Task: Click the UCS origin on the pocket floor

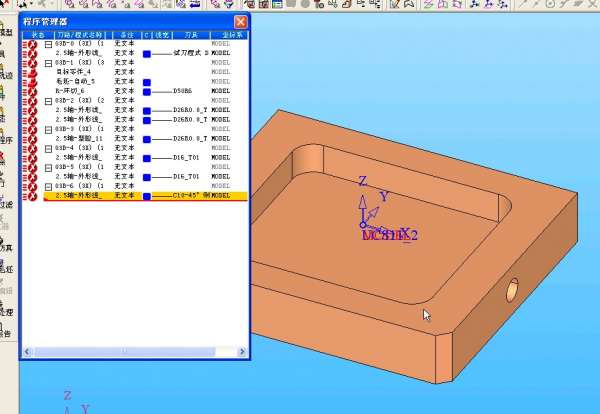Action: coord(363,225)
